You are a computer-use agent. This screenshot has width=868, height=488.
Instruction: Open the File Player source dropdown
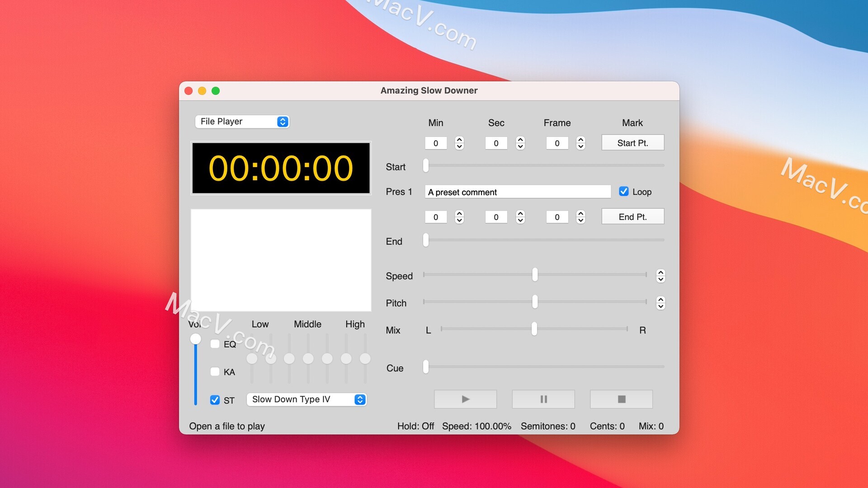coord(242,122)
